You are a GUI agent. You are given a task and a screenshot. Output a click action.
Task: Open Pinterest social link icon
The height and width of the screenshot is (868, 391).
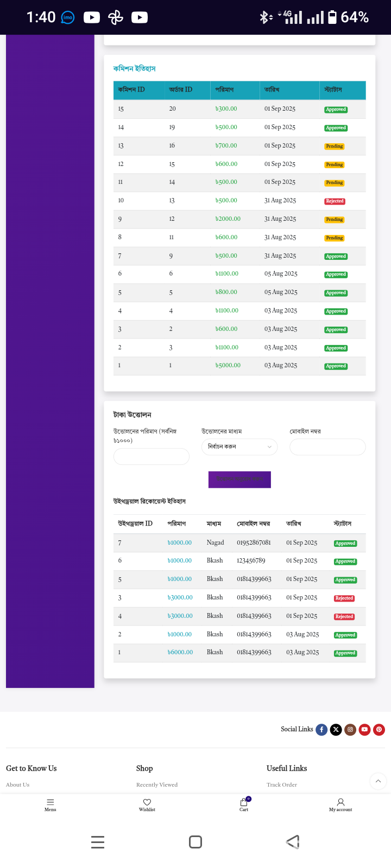pyautogui.click(x=379, y=730)
